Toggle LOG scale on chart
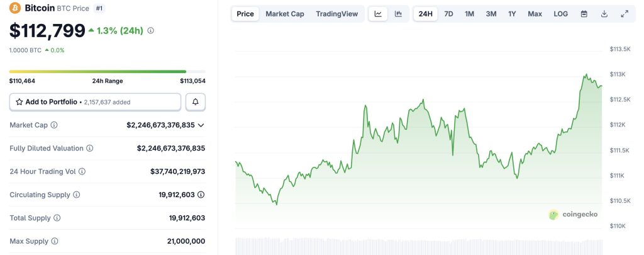The height and width of the screenshot is (255, 644). tap(560, 14)
